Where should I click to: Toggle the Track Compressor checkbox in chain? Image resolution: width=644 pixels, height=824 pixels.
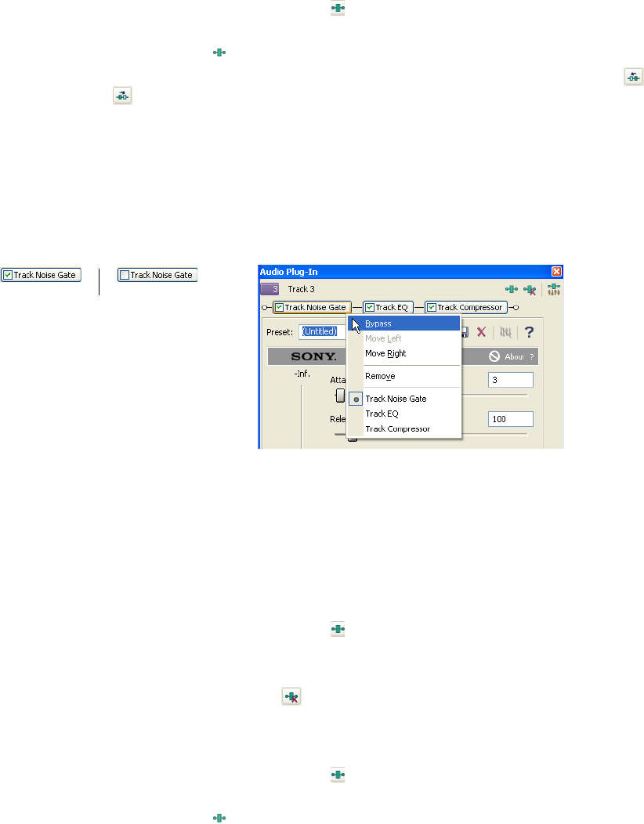(432, 307)
